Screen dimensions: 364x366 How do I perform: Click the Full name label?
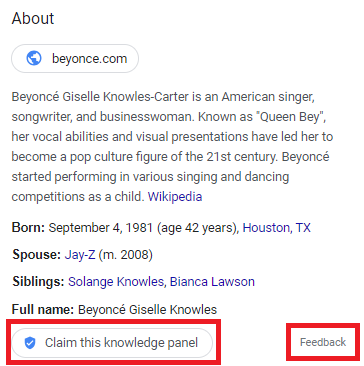(43, 310)
